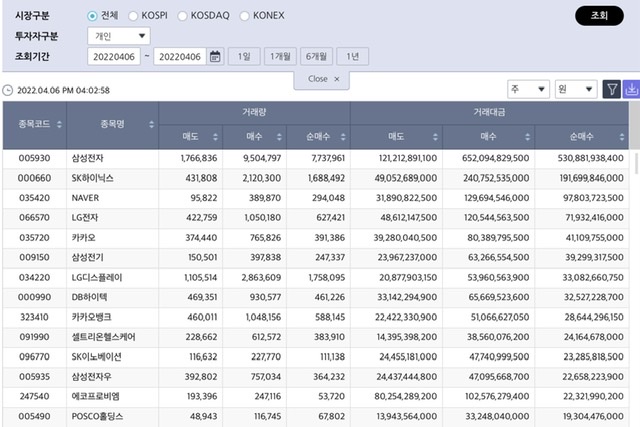Expand the 원 currency dropdown
Screen dimensions: 640x427
pos(576,90)
